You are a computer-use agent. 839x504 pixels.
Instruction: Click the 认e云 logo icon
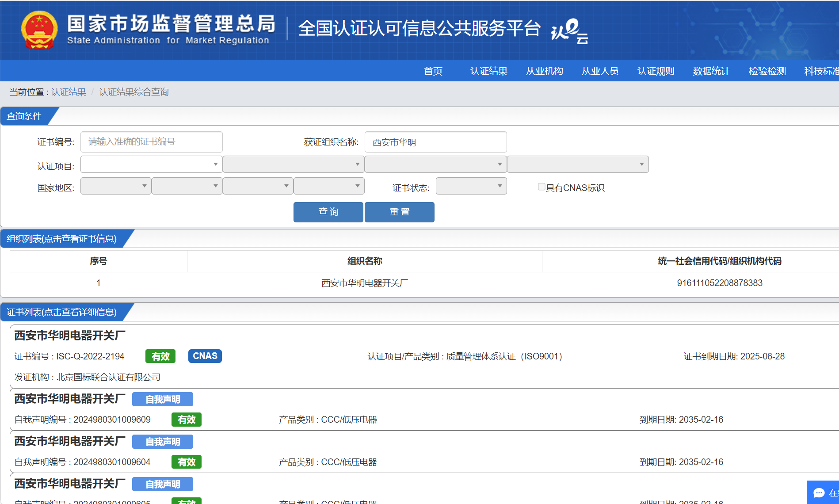(569, 31)
